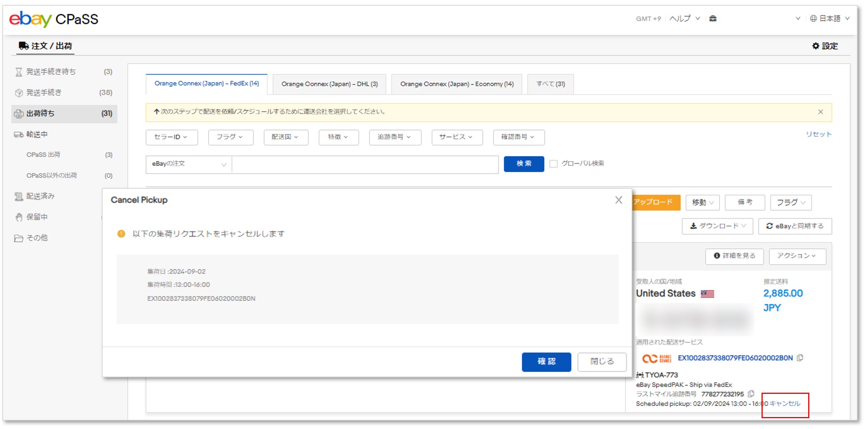The height and width of the screenshot is (429, 868).
Task: Switch to Orange Connex (Japan) - DHL tab
Action: click(329, 84)
